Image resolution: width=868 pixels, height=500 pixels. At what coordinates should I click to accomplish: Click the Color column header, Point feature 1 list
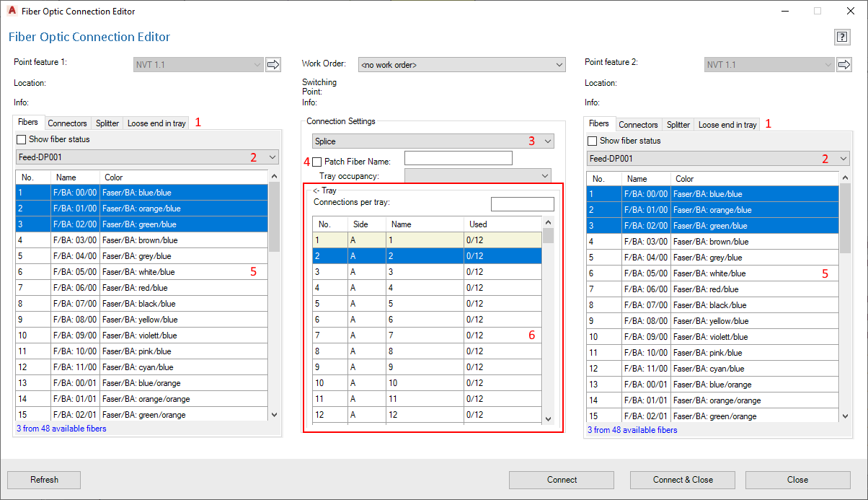[x=184, y=177]
